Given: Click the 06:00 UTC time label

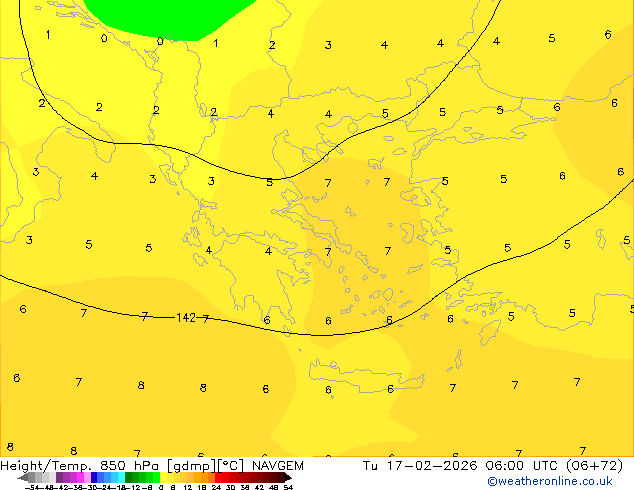Looking at the screenshot, I should coord(524,466).
